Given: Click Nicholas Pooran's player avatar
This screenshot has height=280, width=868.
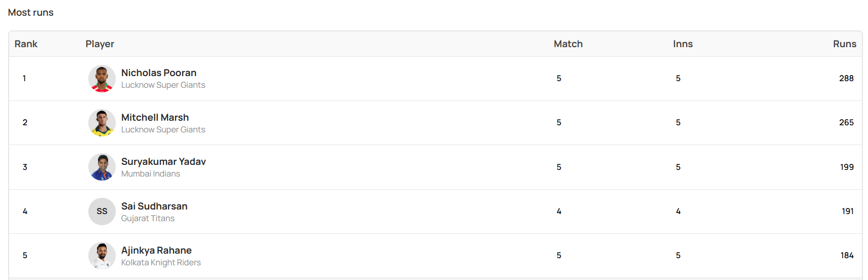Looking at the screenshot, I should [x=102, y=79].
